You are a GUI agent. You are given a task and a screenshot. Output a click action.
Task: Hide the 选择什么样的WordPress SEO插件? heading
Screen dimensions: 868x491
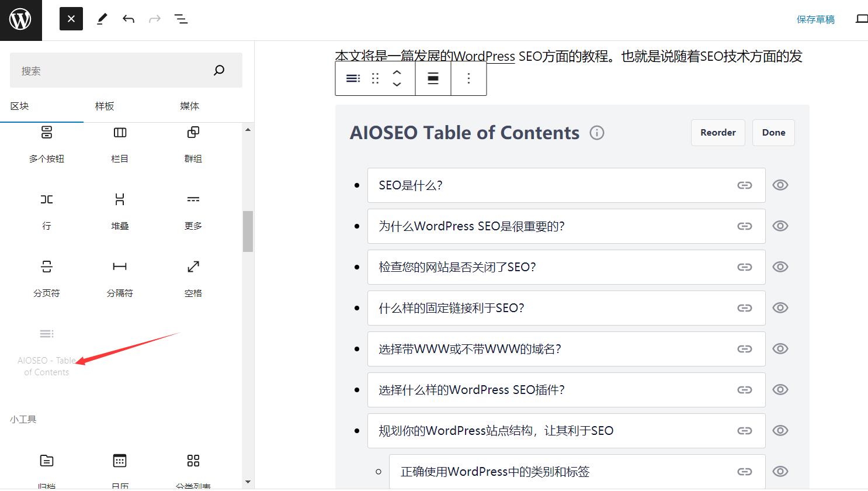pyautogui.click(x=780, y=390)
